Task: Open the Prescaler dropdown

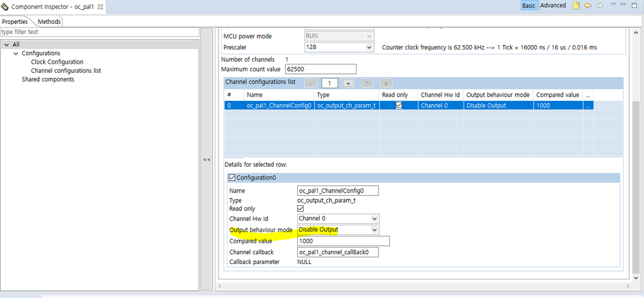Action: 339,48
